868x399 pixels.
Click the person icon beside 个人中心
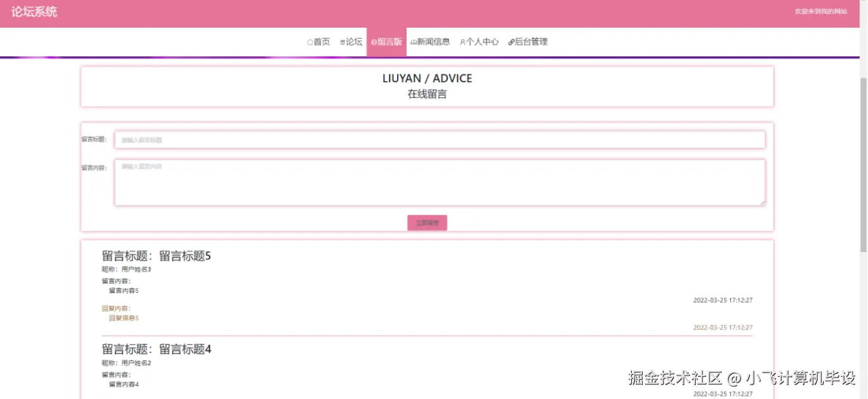pyautogui.click(x=463, y=42)
